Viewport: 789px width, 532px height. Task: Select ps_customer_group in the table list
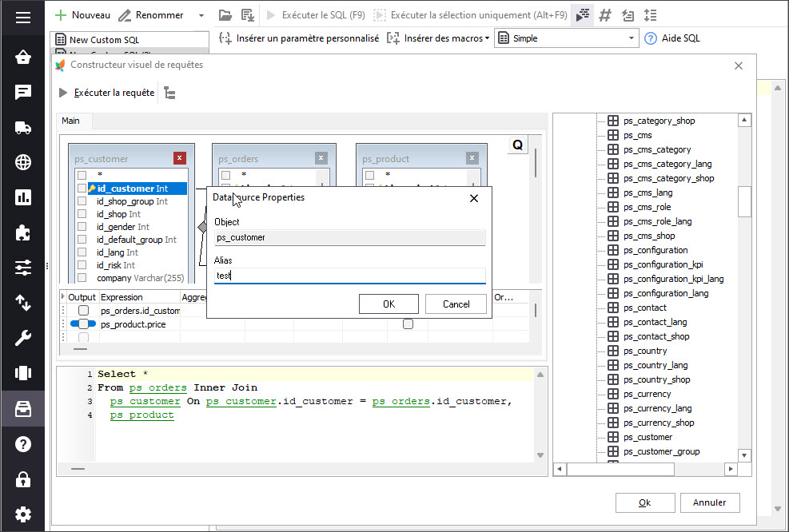tap(662, 451)
